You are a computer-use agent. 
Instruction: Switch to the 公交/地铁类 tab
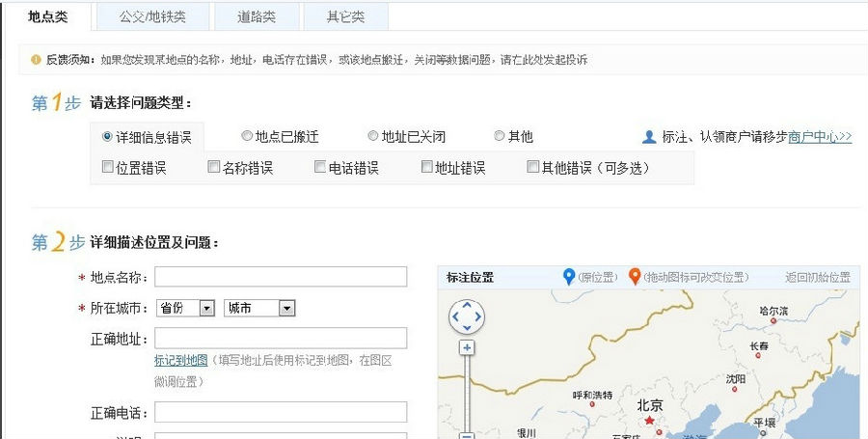[153, 17]
